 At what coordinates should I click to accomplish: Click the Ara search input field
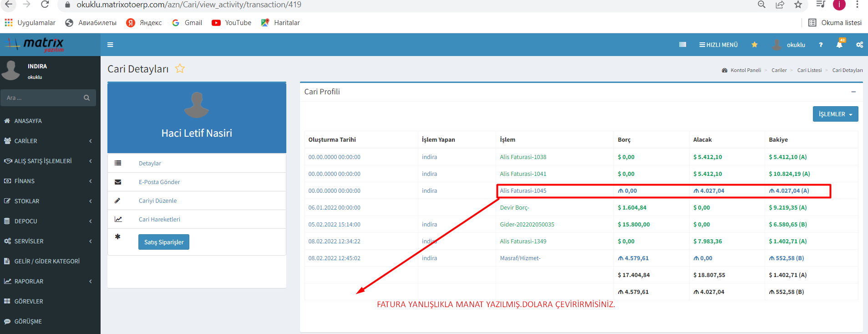tap(41, 98)
